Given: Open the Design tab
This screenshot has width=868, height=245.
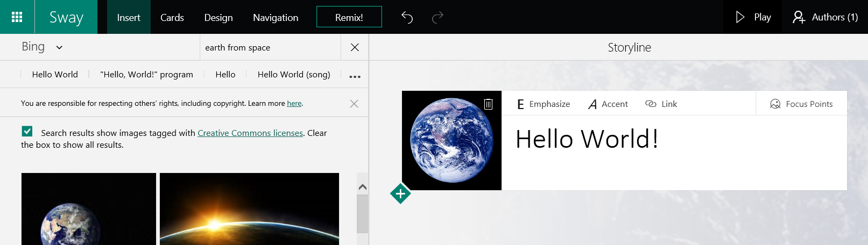Looking at the screenshot, I should 218,17.
